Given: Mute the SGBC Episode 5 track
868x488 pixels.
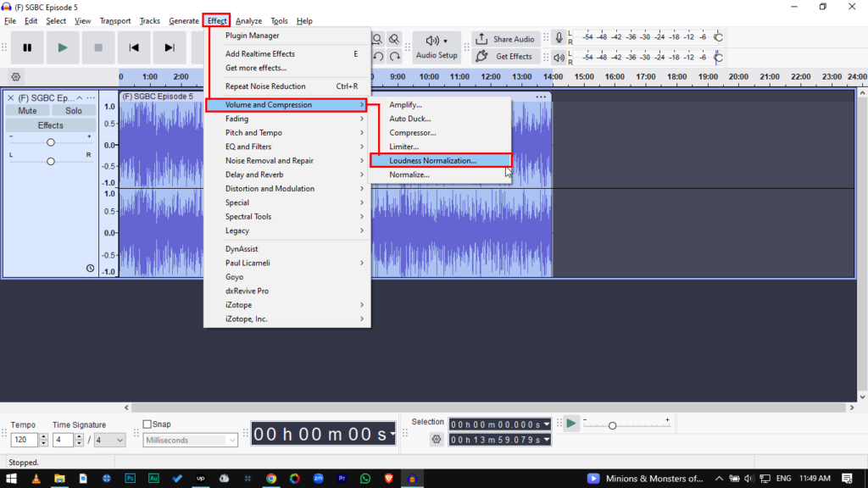Looking at the screenshot, I should pyautogui.click(x=27, y=111).
